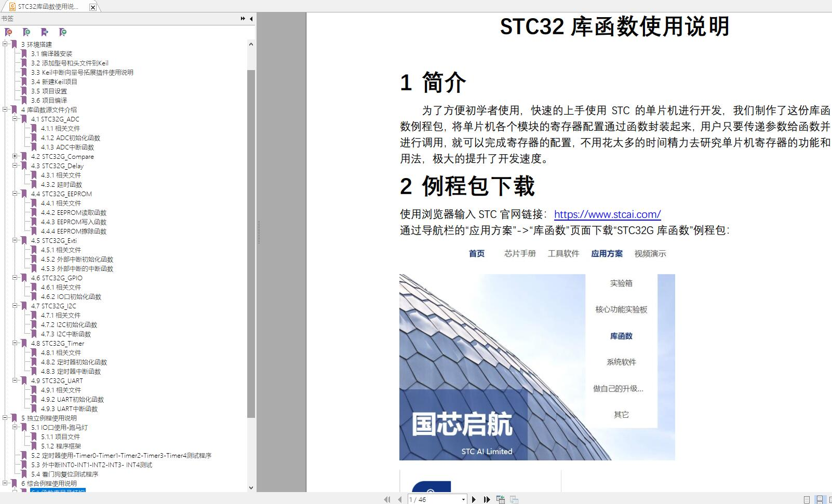The image size is (832, 504).
Task: Open bookmark '5.4 看门狗复位测试程序'
Action: pyautogui.click(x=64, y=474)
